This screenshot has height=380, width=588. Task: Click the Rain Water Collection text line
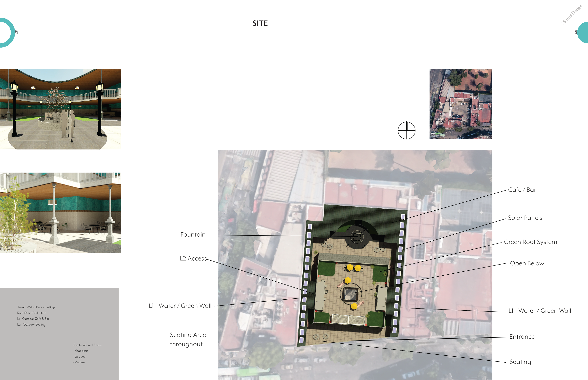[x=32, y=313]
